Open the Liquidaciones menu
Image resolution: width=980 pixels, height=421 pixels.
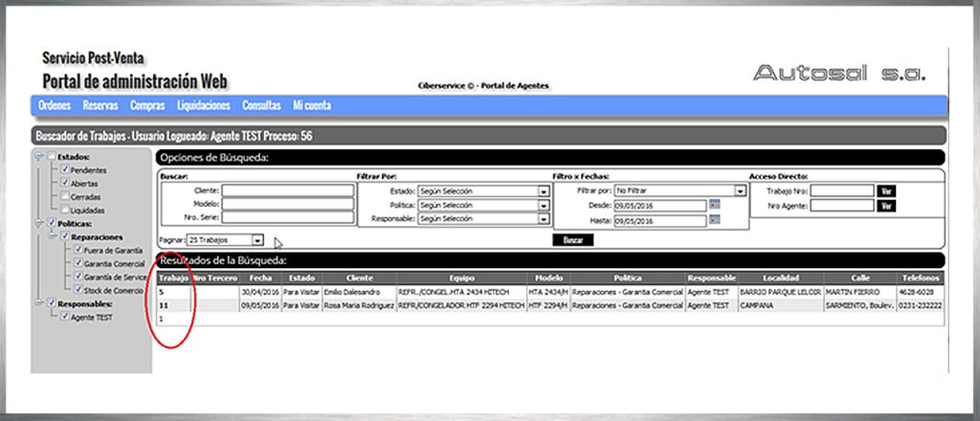coord(204,105)
